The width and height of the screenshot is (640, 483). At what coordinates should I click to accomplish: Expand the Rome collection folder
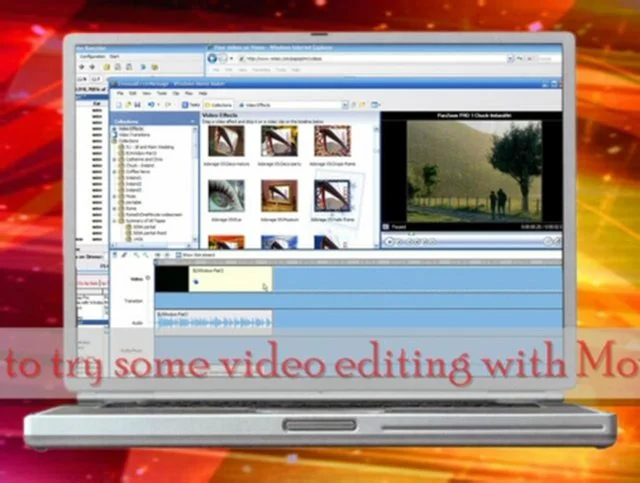115,208
